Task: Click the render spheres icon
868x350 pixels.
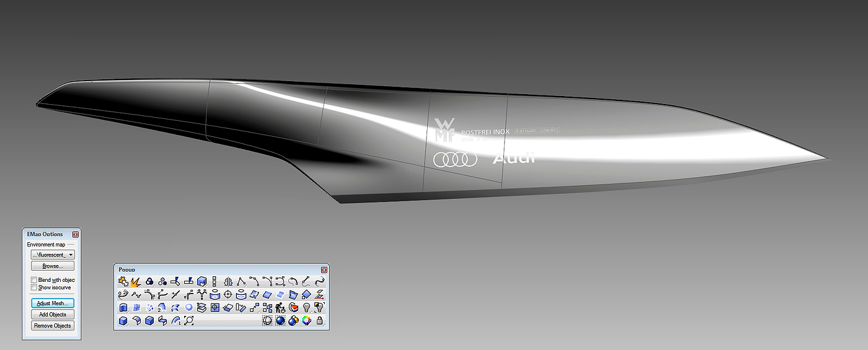Action: point(293,321)
